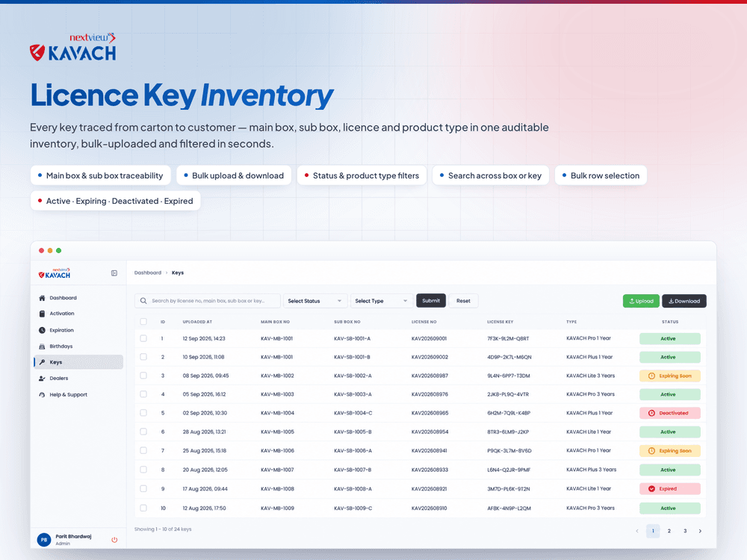This screenshot has width=747, height=560.
Task: Click the LICENSE KEY column header
Action: (x=500, y=322)
